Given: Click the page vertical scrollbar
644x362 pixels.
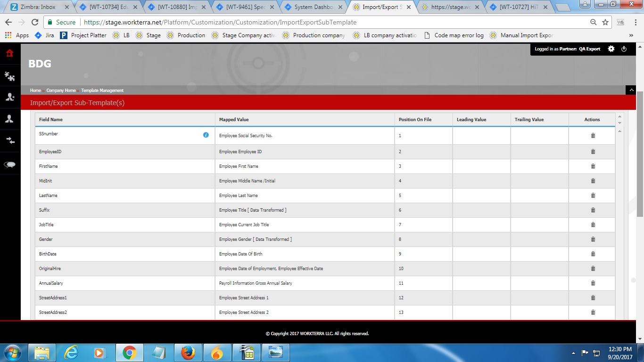Looking at the screenshot, I should tap(640, 141).
